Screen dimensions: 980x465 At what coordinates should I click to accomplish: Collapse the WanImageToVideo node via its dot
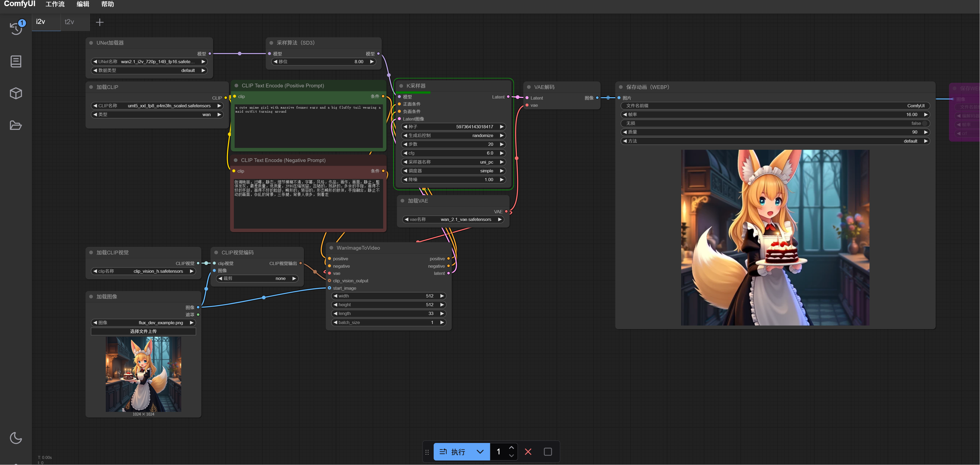[x=331, y=248]
